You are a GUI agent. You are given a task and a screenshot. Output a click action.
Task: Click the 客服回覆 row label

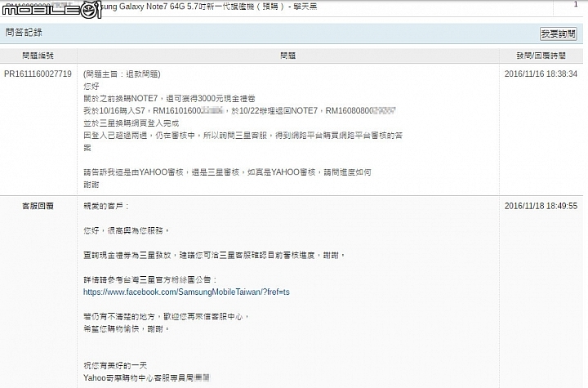point(38,206)
